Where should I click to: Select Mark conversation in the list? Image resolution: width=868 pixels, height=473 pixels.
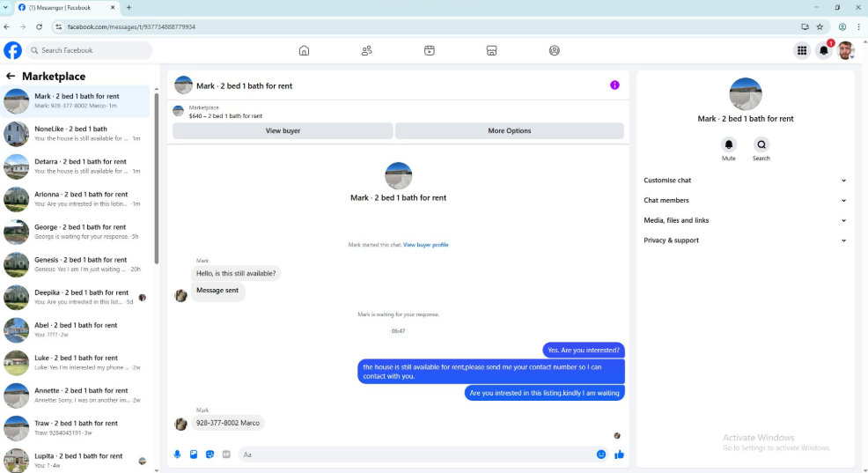coord(75,100)
